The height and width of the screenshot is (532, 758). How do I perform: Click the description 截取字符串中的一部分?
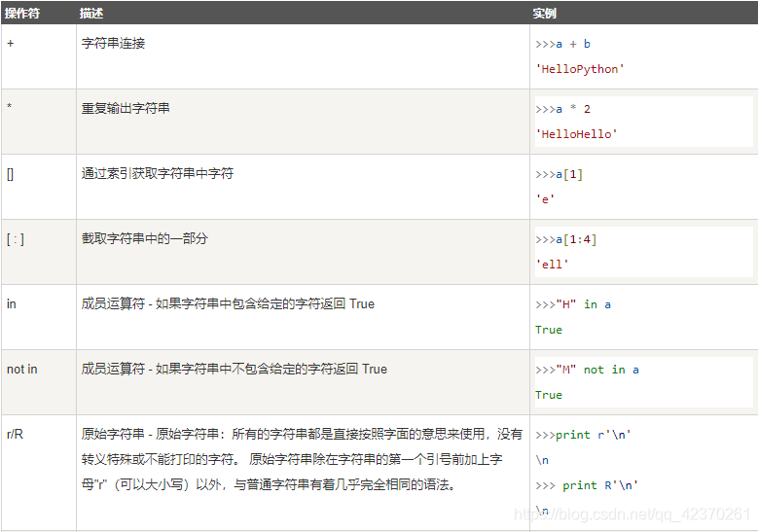point(145,238)
